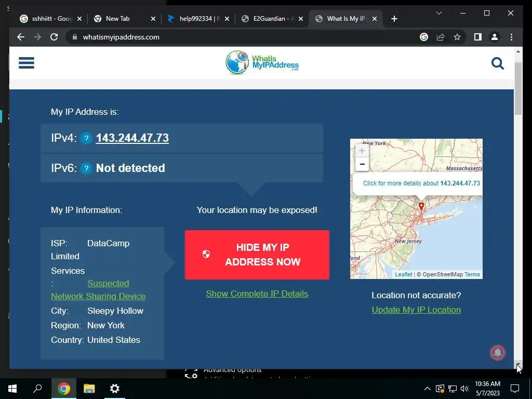Click the share page icon
This screenshot has height=399, width=532.
[x=441, y=37]
